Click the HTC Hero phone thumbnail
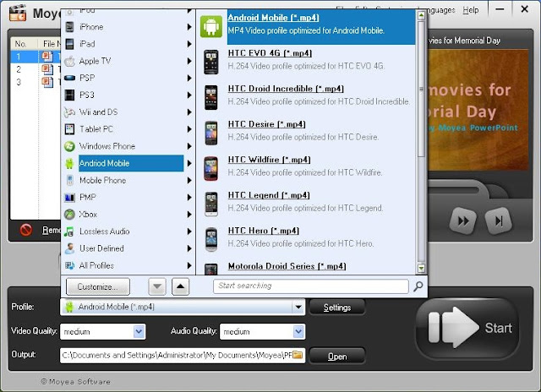Viewport: 541px width, 392px height. click(211, 240)
